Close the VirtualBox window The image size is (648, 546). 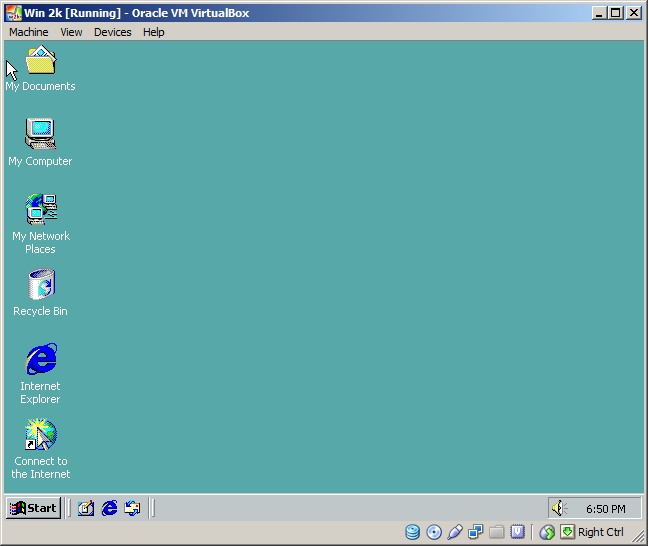[x=634, y=13]
